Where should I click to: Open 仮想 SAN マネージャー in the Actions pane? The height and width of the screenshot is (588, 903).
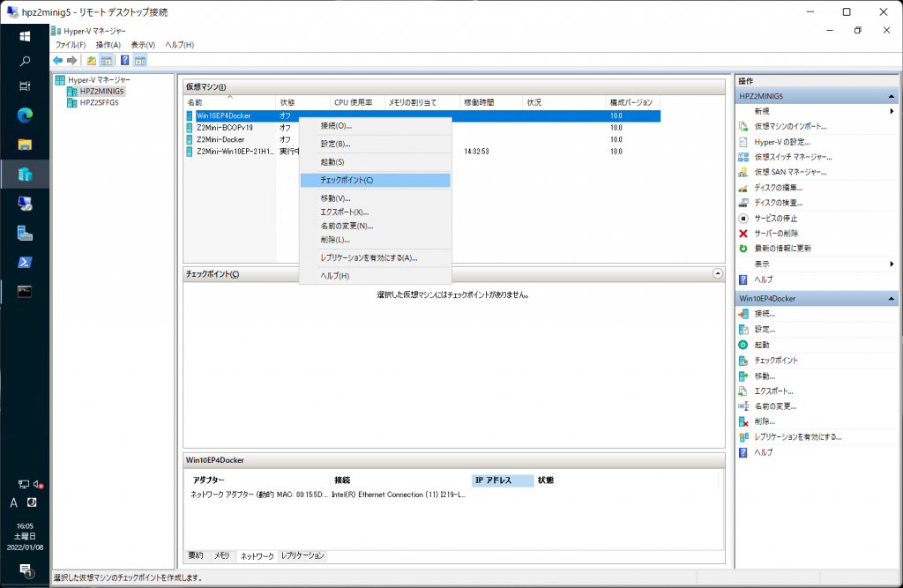[790, 172]
